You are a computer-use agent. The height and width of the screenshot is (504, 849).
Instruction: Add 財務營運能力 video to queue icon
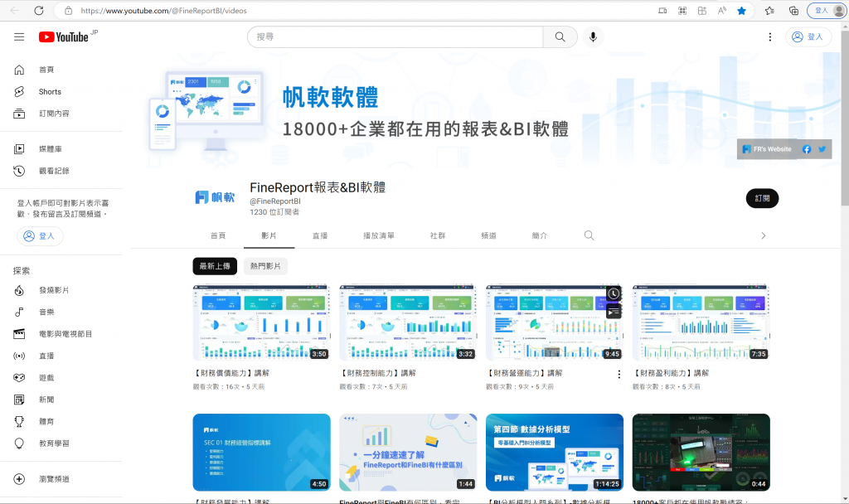pyautogui.click(x=613, y=312)
